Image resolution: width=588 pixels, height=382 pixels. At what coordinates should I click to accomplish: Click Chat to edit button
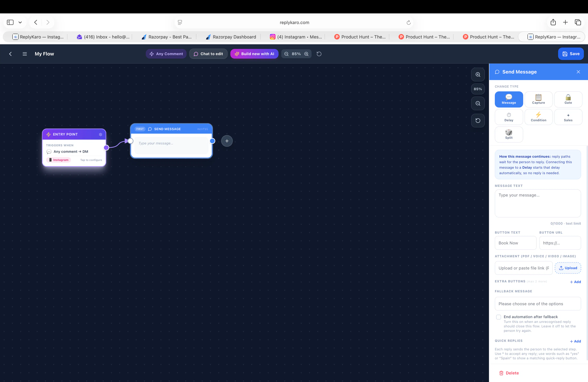click(208, 54)
